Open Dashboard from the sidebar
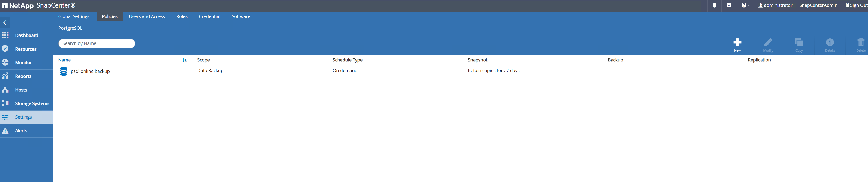Viewport: 868px width, 182px height. 26,35
